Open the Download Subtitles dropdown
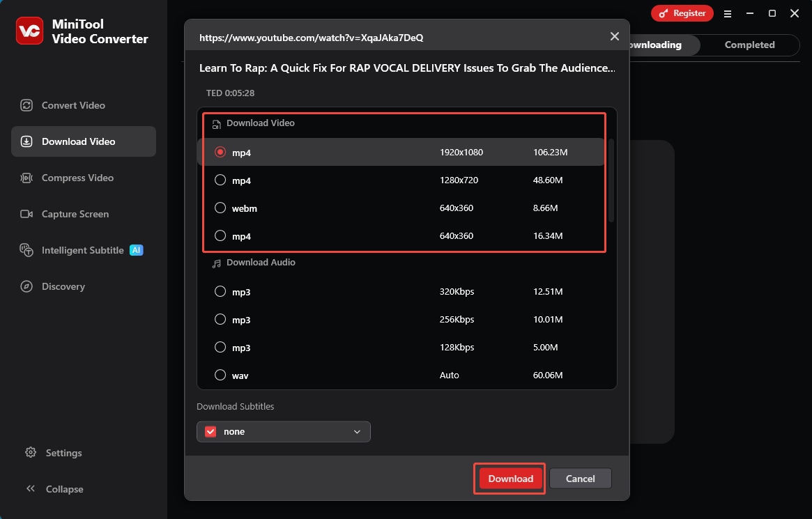 (358, 431)
